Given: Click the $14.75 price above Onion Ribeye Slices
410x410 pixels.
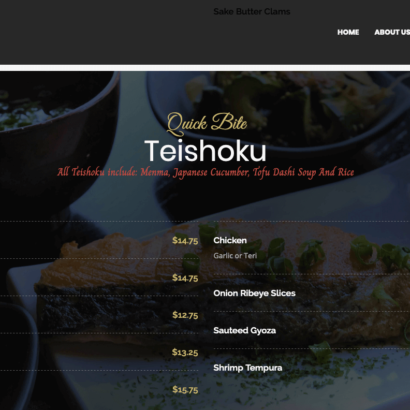Looking at the screenshot, I should (185, 278).
